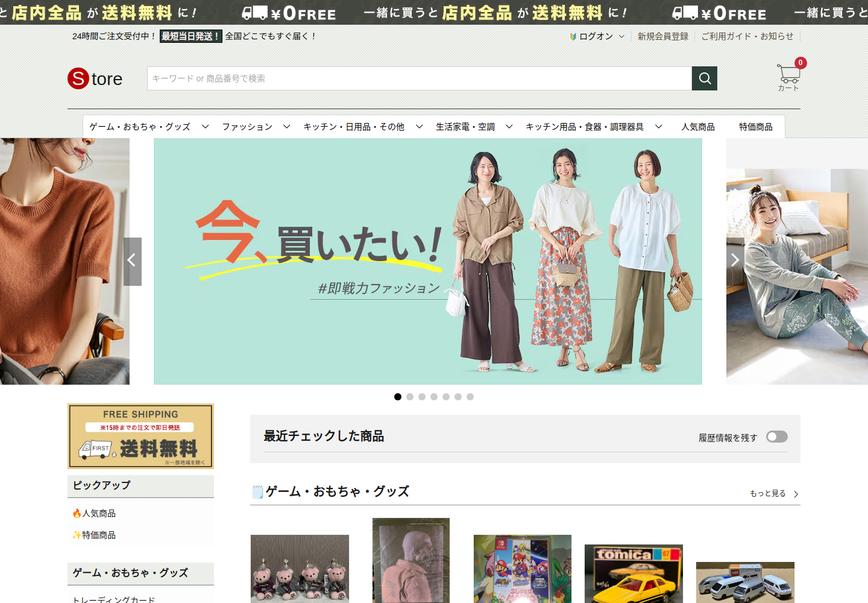Image resolution: width=868 pixels, height=603 pixels.
Task: Click the magnifier search button
Action: pyautogui.click(x=705, y=78)
